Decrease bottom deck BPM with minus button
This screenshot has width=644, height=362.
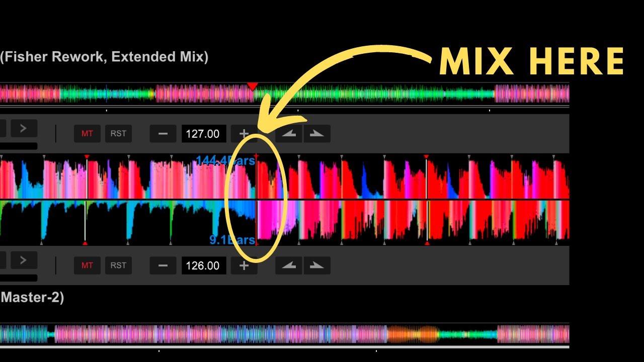tap(163, 265)
